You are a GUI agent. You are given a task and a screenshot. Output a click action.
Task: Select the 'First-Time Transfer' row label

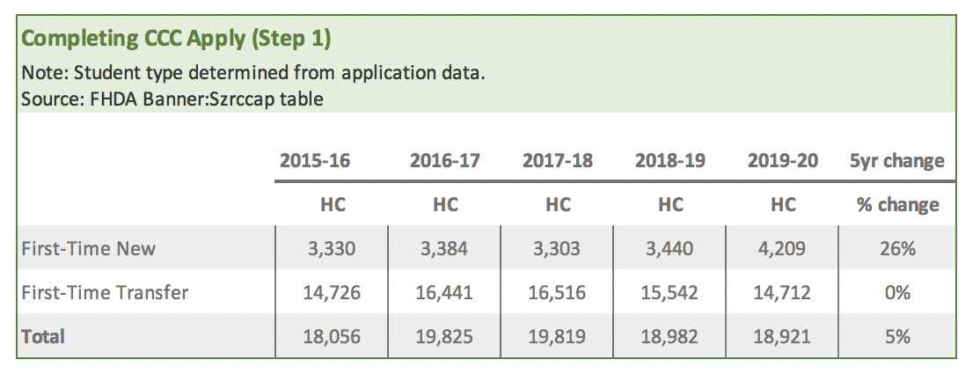[x=105, y=292]
